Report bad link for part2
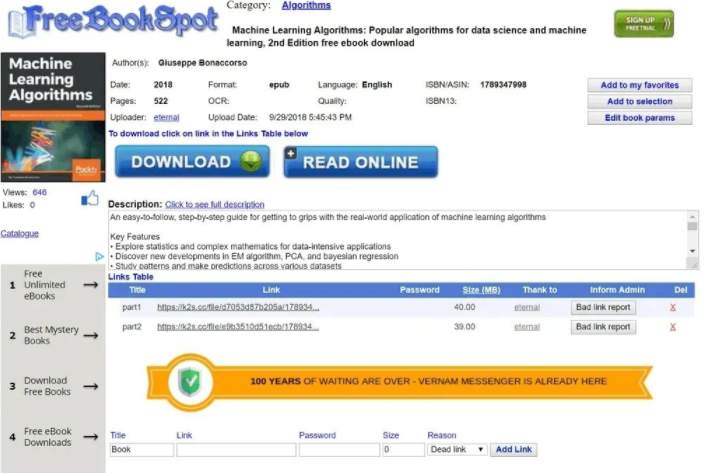The image size is (707, 473). (603, 327)
